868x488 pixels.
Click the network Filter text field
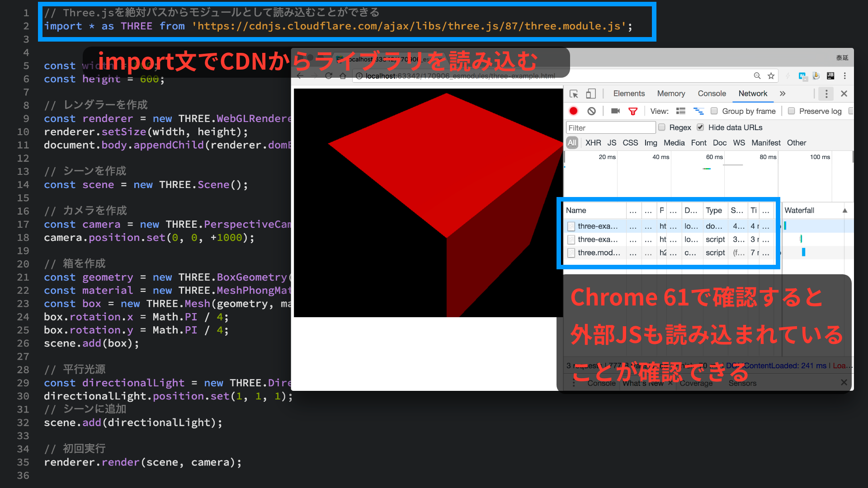[x=610, y=128]
